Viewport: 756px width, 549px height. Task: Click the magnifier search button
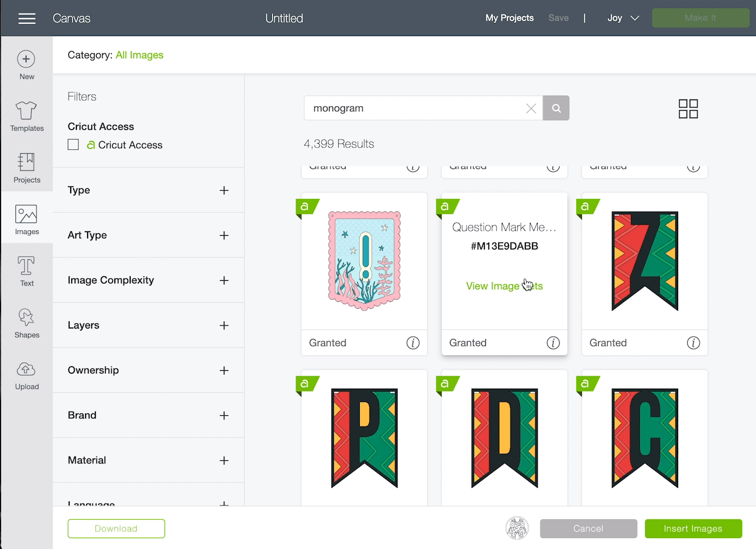click(556, 108)
